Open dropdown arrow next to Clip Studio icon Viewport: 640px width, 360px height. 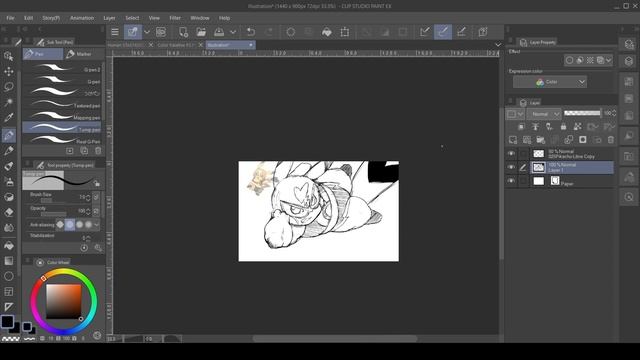click(x=147, y=32)
